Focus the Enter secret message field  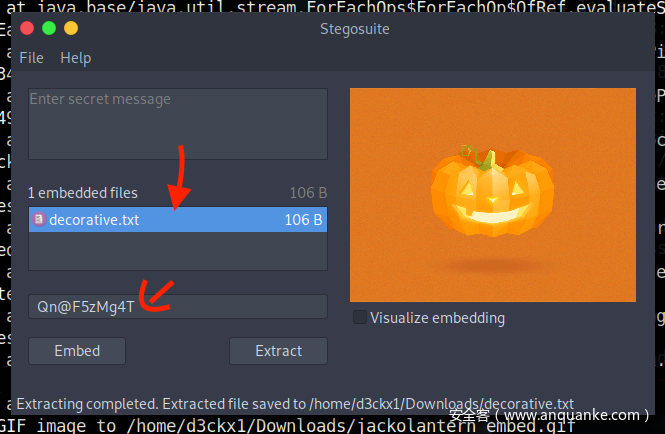178,124
